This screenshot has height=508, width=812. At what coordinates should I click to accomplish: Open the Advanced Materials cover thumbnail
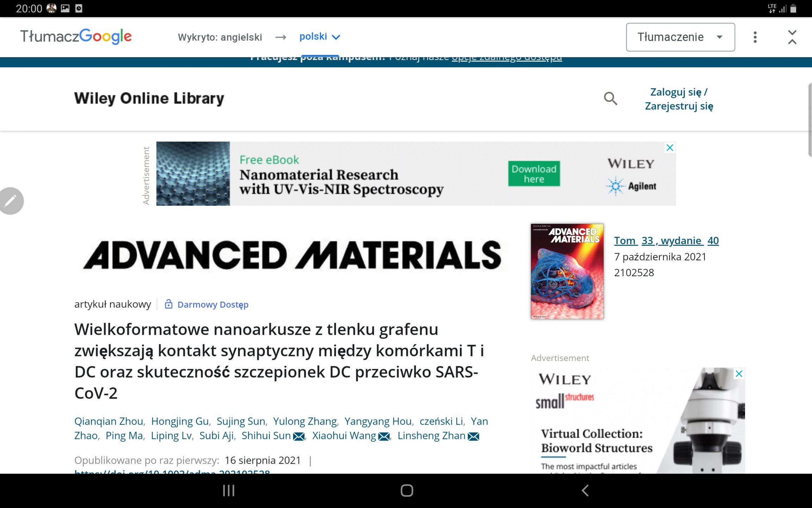pos(567,271)
